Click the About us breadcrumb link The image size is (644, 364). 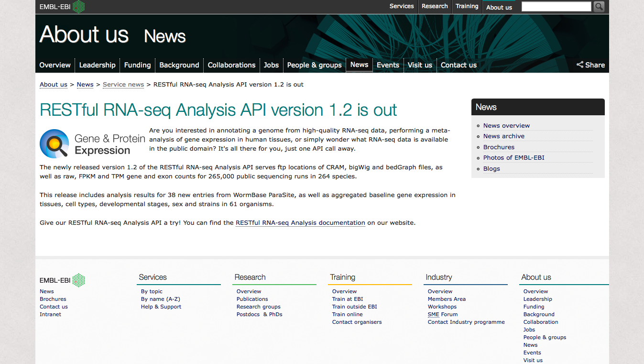(54, 85)
